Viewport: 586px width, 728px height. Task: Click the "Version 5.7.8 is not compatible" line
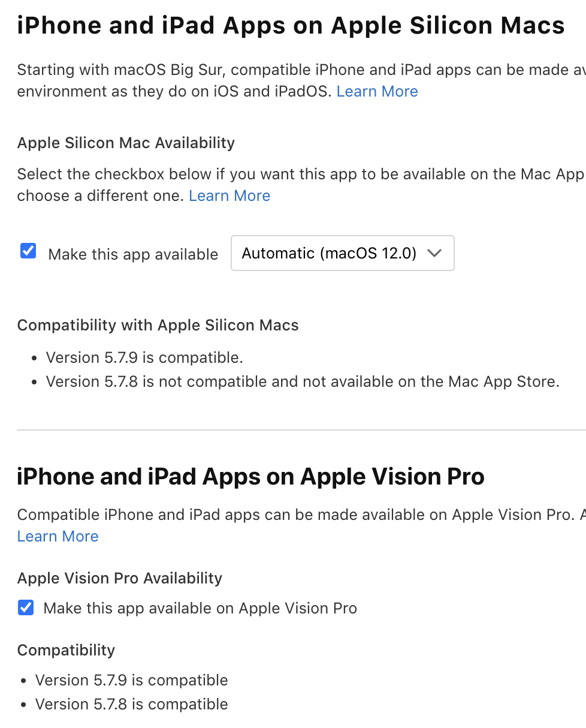pos(303,382)
